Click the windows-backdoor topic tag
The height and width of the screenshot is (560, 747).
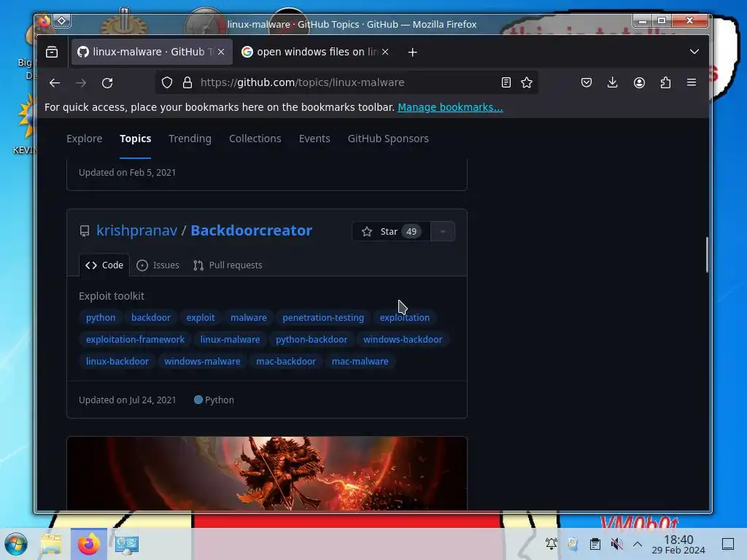pos(403,340)
